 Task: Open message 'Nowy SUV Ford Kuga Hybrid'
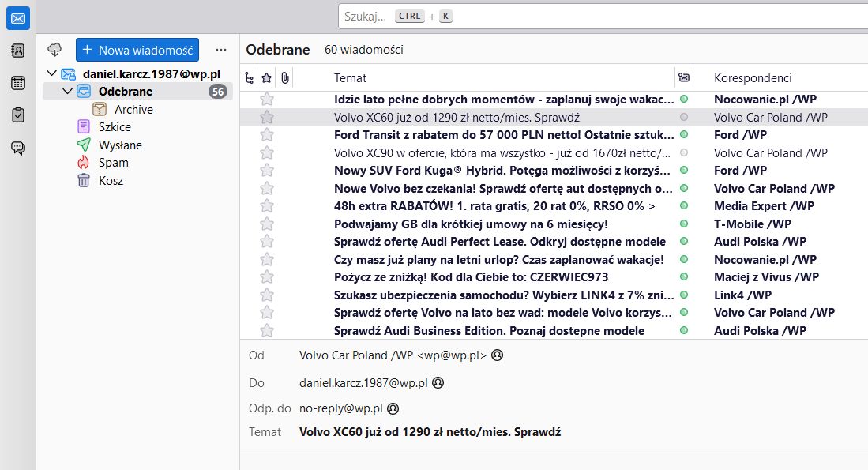(502, 171)
